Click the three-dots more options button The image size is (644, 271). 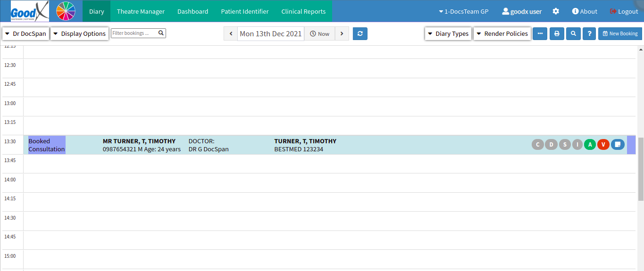540,33
